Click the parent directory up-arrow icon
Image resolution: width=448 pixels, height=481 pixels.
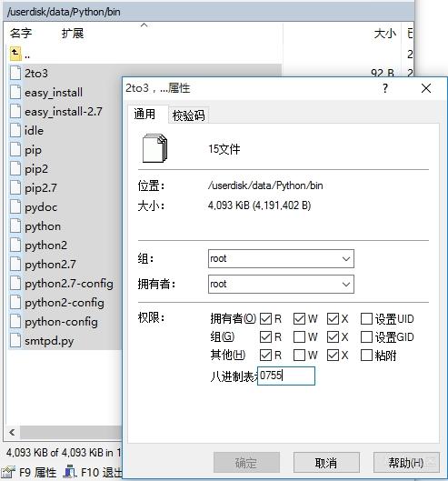click(15, 54)
